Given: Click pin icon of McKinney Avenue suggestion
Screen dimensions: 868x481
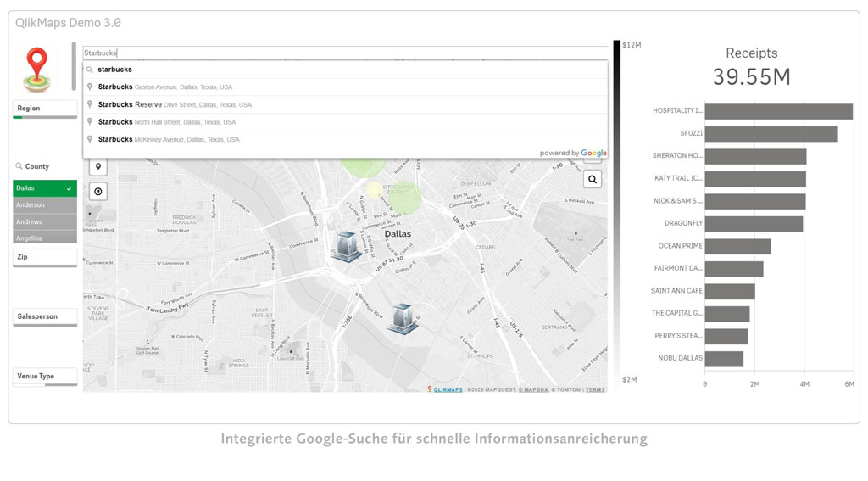Looking at the screenshot, I should (x=90, y=140).
